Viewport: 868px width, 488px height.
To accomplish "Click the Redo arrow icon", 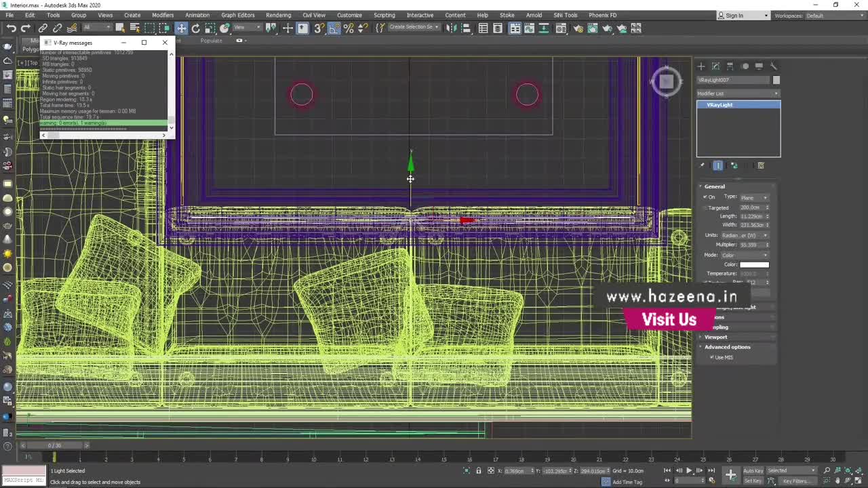I will [26, 28].
